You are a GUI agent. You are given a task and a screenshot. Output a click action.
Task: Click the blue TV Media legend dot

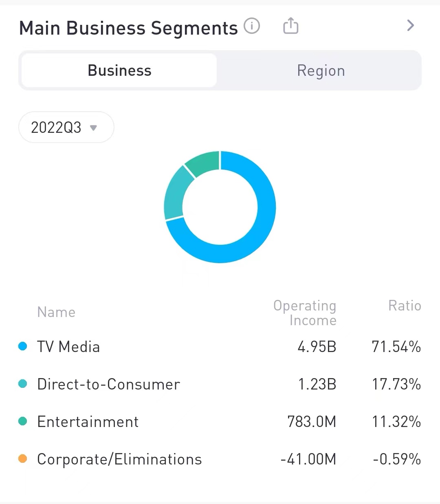(x=23, y=346)
